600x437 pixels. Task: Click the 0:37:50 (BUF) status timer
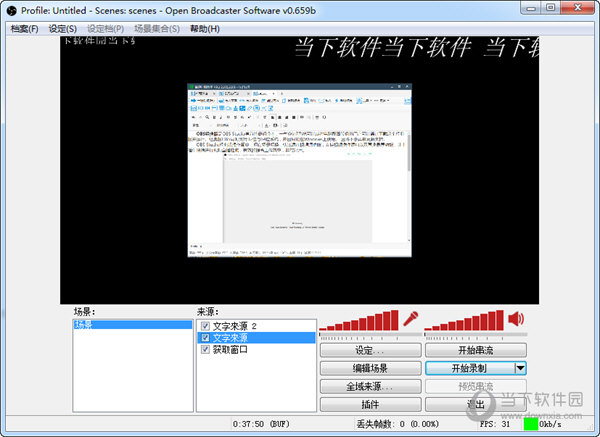[261, 424]
